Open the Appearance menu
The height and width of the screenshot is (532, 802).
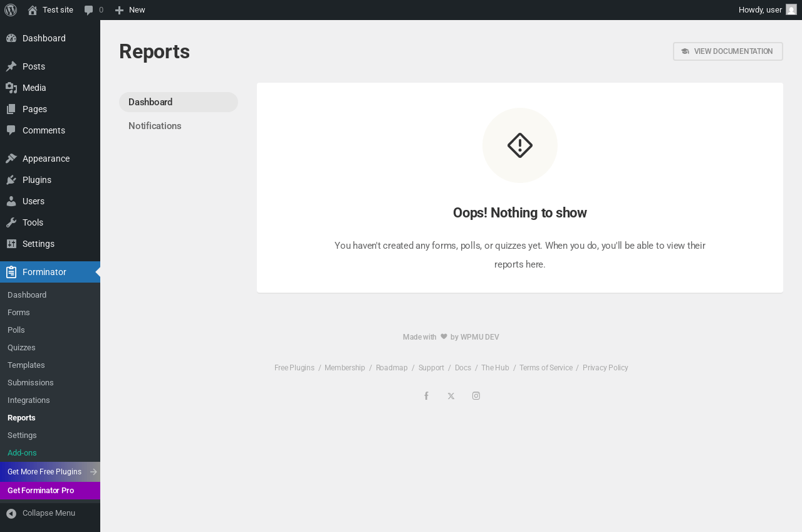point(50,159)
